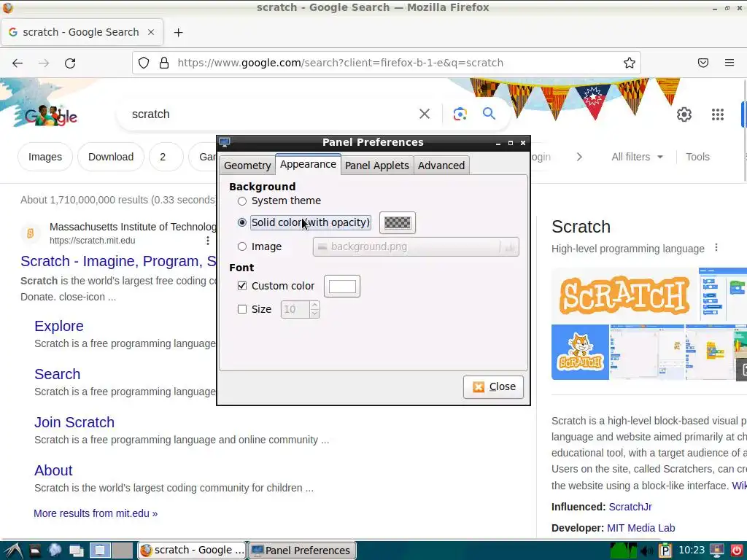Open Google Lens image search
The image size is (747, 560).
point(460,114)
